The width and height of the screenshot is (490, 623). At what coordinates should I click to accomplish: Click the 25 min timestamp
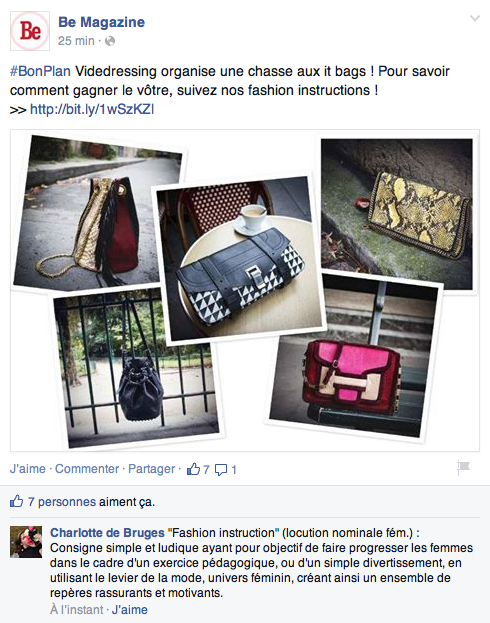(76, 41)
